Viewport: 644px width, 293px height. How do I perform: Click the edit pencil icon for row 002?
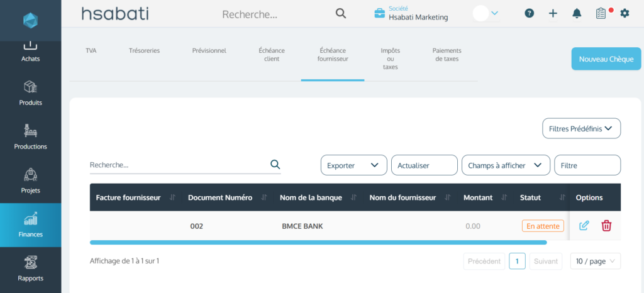point(584,226)
